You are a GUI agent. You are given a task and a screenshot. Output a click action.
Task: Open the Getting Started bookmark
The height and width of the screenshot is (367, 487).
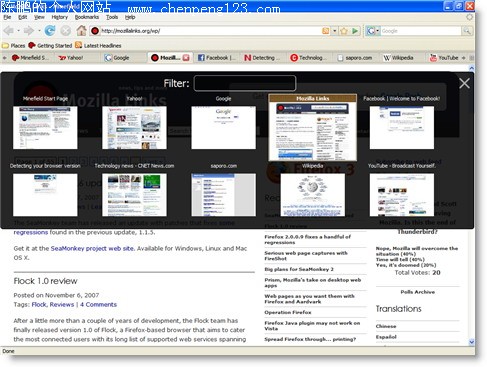click(50, 46)
